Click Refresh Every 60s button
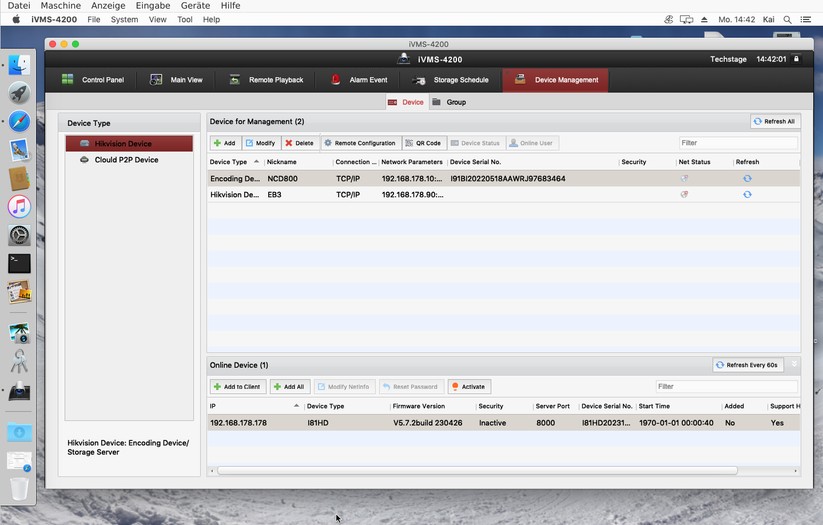This screenshot has height=525, width=823. (x=747, y=365)
